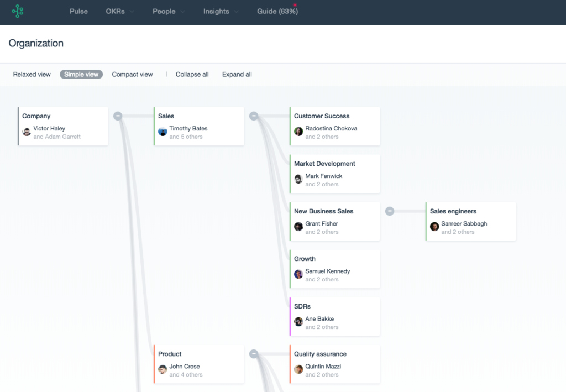This screenshot has width=566, height=392.
Task: Click Grant Fisher's avatar picture
Action: coord(298,227)
